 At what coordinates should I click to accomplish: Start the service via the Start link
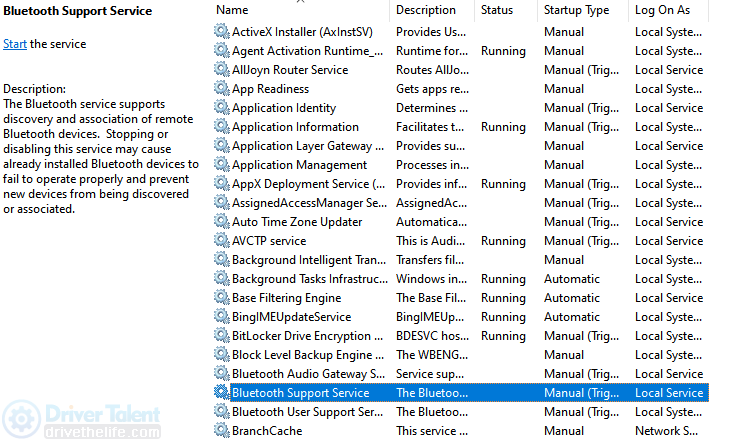click(15, 44)
